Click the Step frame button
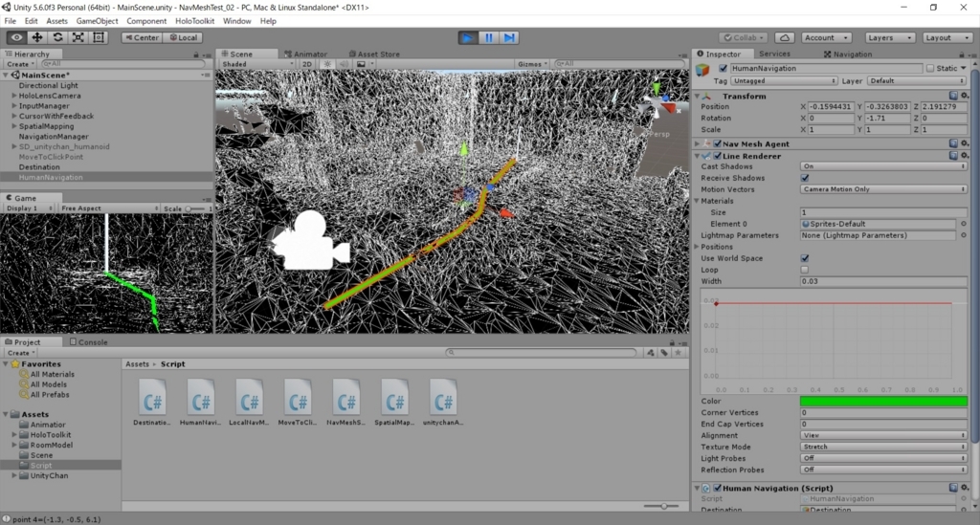The image size is (980, 525). coord(509,37)
